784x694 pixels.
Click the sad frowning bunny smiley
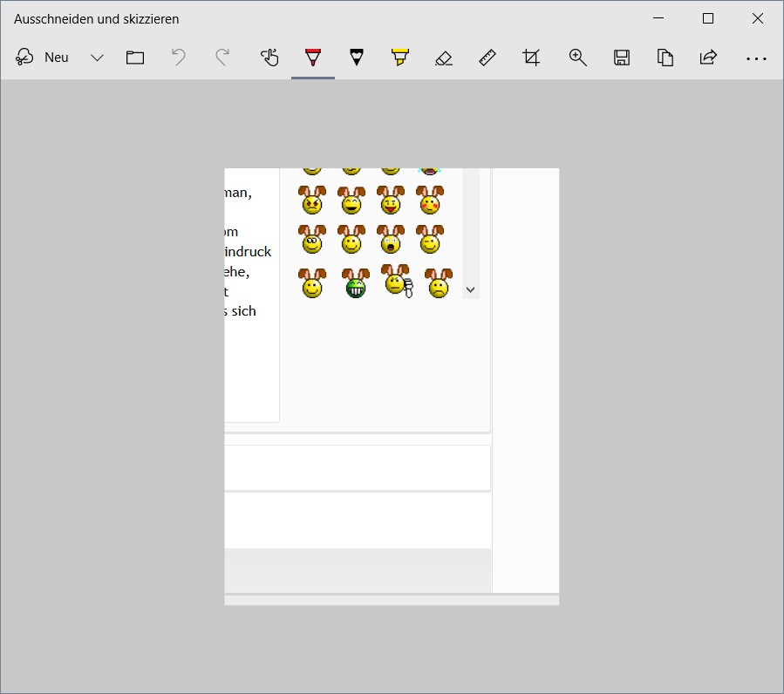pyautogui.click(x=439, y=283)
